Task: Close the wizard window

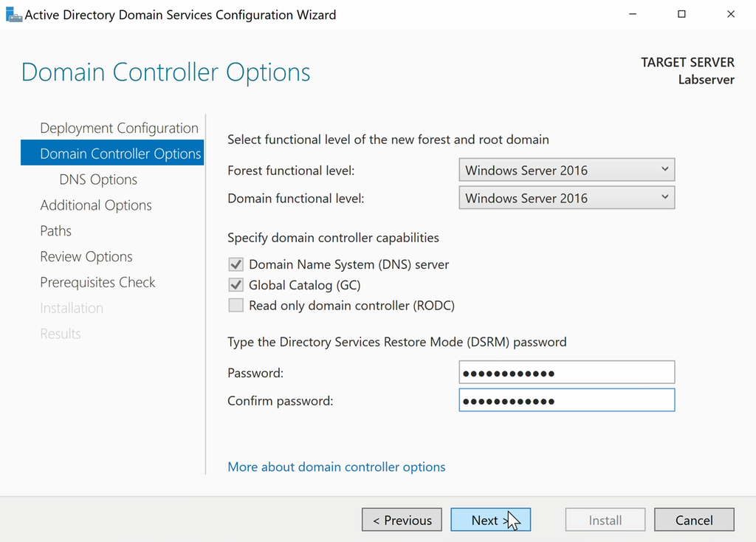Action: (730, 15)
